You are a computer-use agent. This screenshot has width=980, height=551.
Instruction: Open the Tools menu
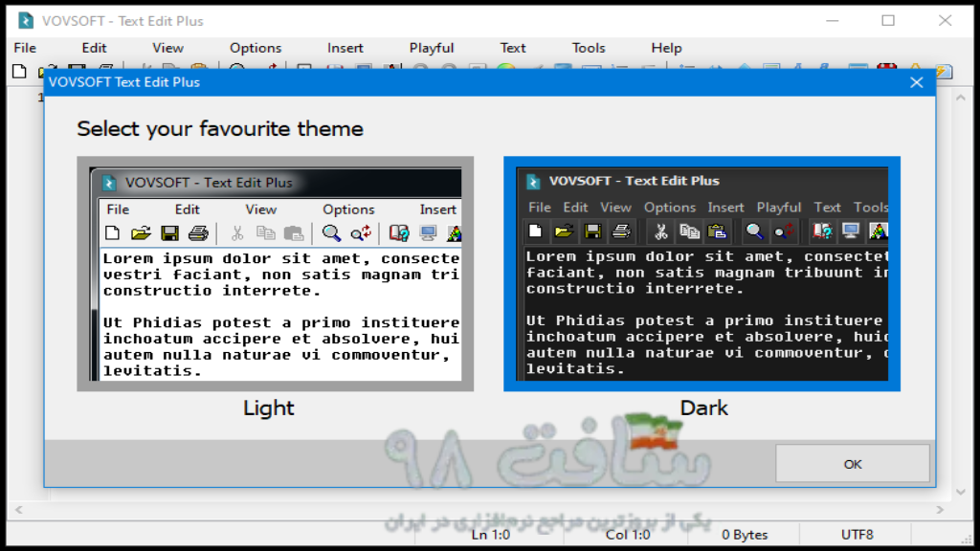589,48
